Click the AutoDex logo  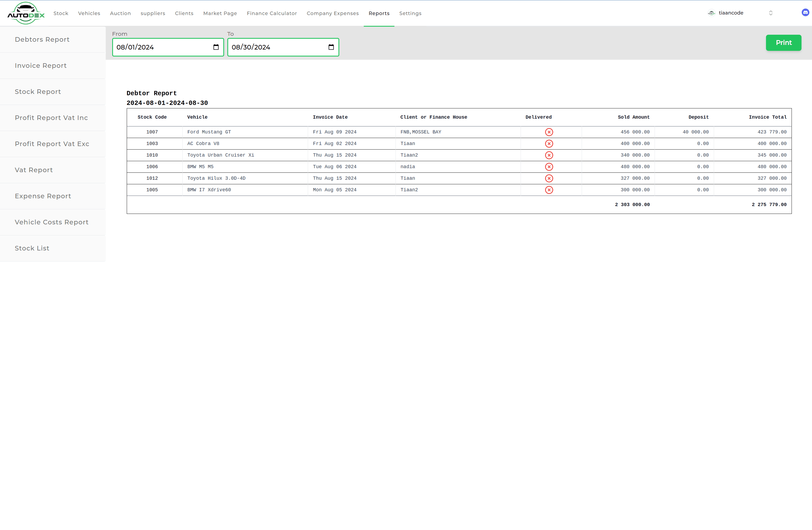(26, 13)
